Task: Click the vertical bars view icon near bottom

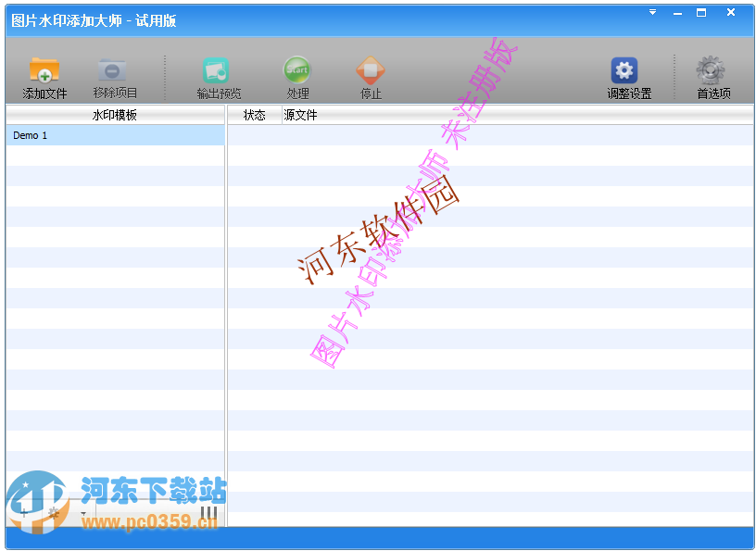Action: (208, 511)
